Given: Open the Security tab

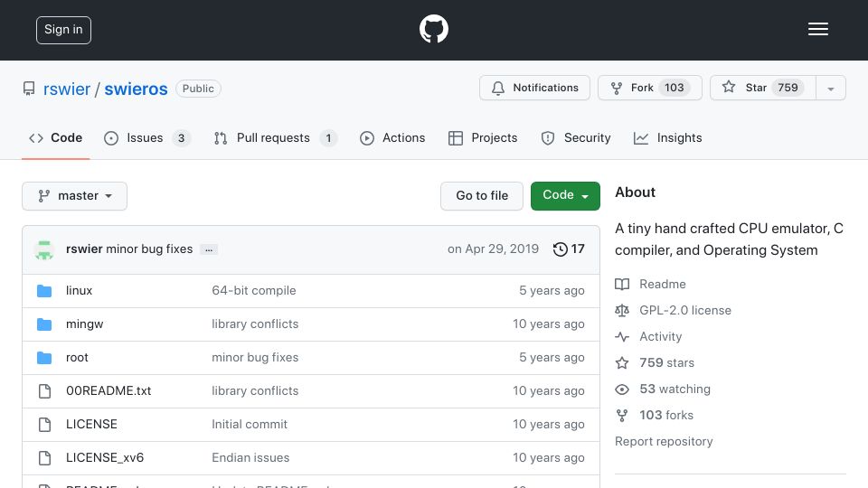Looking at the screenshot, I should (576, 137).
